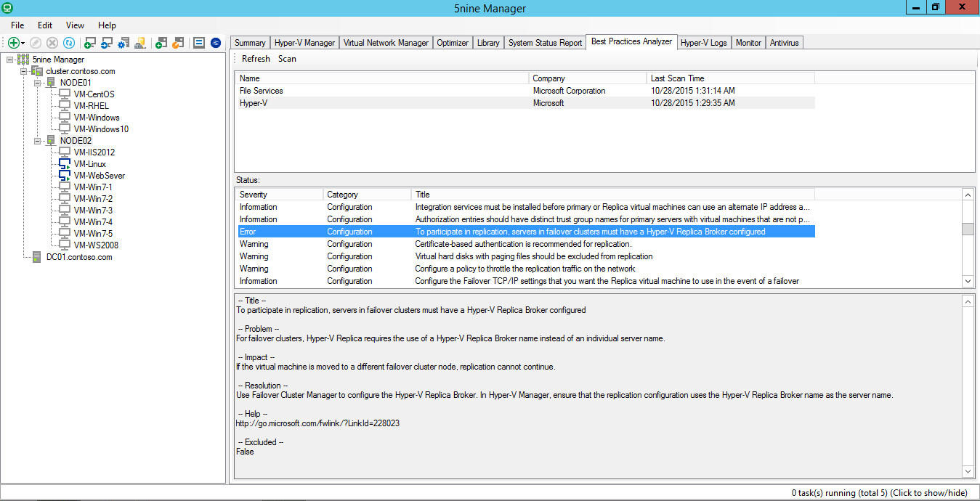Click the NODE02 server icon

pyautogui.click(x=52, y=141)
